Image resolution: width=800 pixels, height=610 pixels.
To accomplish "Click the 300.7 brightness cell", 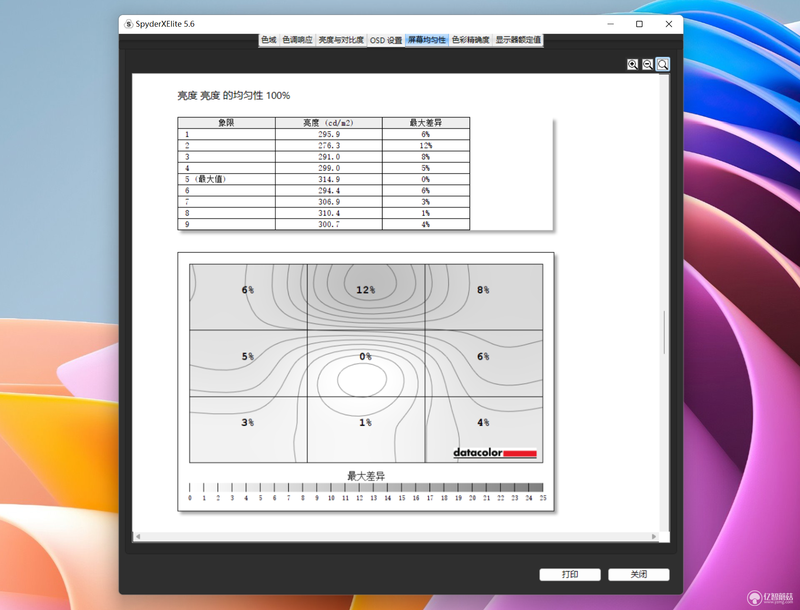I will (329, 224).
